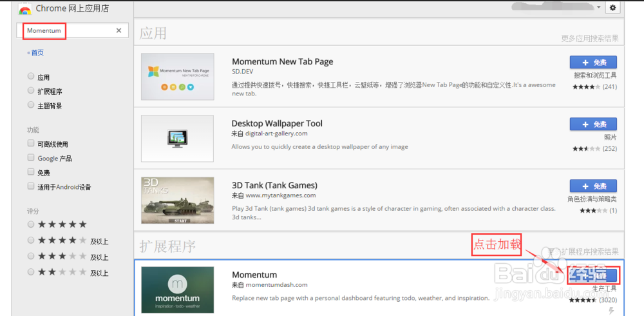The width and height of the screenshot is (644, 316).
Task: Open the 3D Tank game thumbnail
Action: tap(178, 201)
